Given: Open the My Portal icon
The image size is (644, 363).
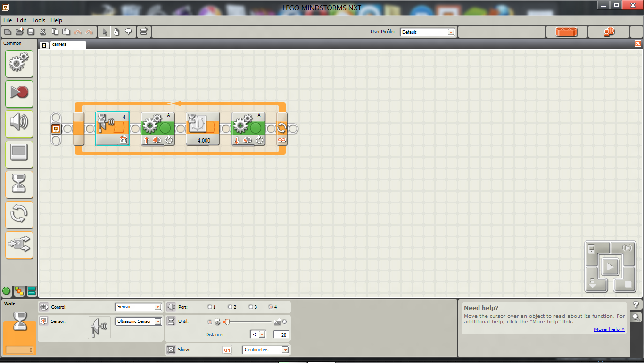Looking at the screenshot, I should (x=609, y=32).
